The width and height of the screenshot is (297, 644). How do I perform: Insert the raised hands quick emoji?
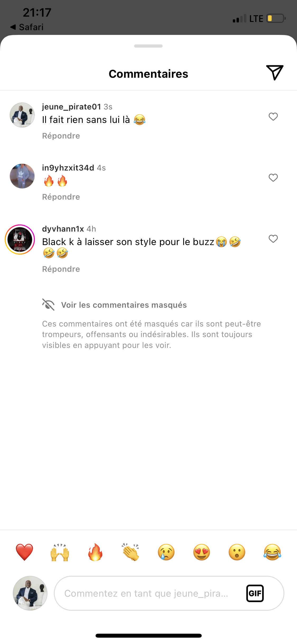click(60, 552)
